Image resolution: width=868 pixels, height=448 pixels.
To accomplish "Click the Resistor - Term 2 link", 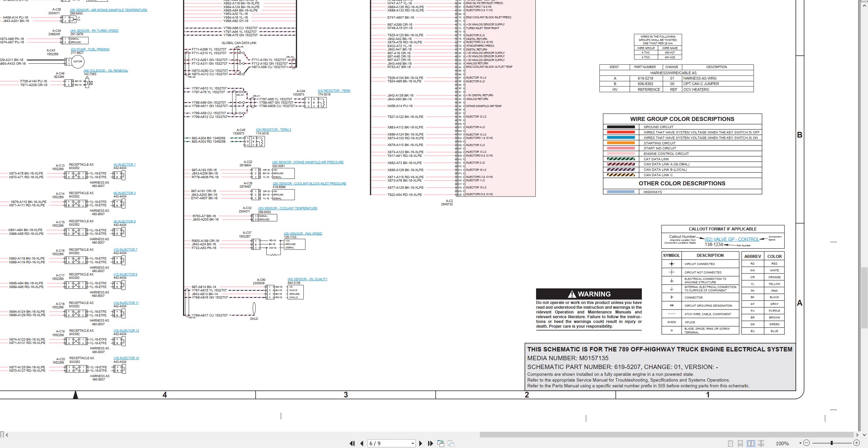I will click(x=274, y=130).
